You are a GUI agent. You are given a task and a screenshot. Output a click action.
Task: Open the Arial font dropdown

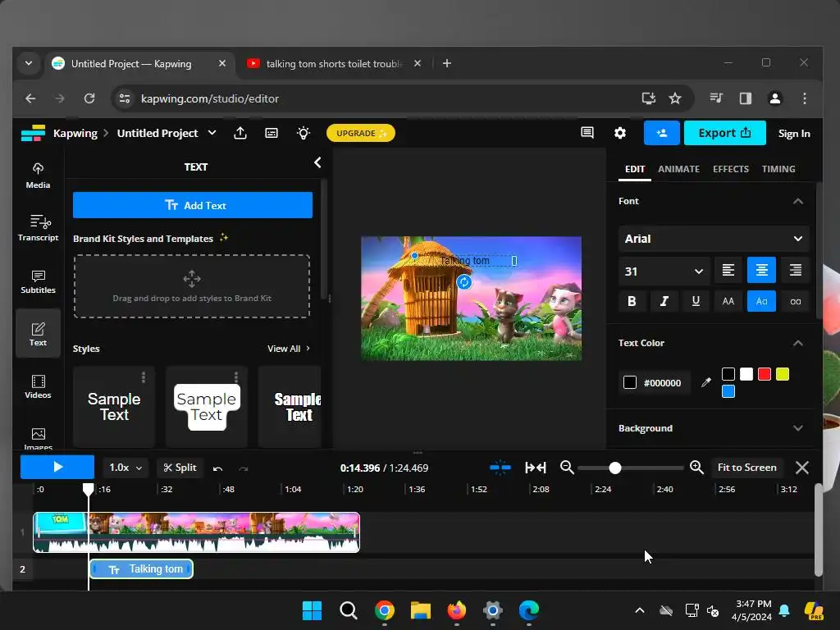[x=714, y=239]
